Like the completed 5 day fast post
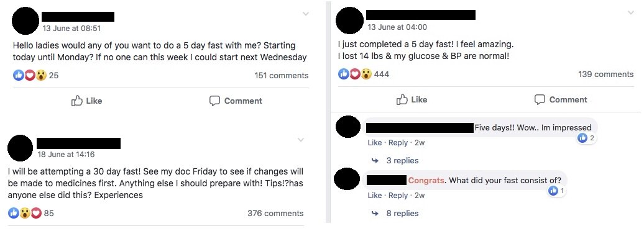Image resolution: width=644 pixels, height=231 pixels. point(412,100)
